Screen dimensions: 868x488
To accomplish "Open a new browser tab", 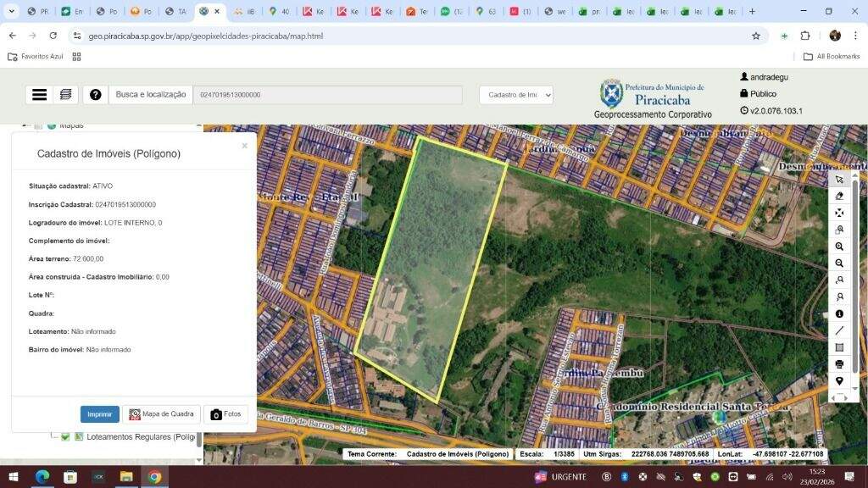I will click(752, 11).
